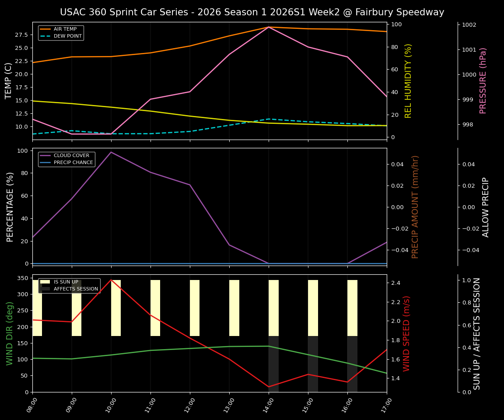Image resolution: width=504 pixels, height=420 pixels.
Task: Click the yellow IS SUN UP legend swatch
Action: (x=46, y=282)
